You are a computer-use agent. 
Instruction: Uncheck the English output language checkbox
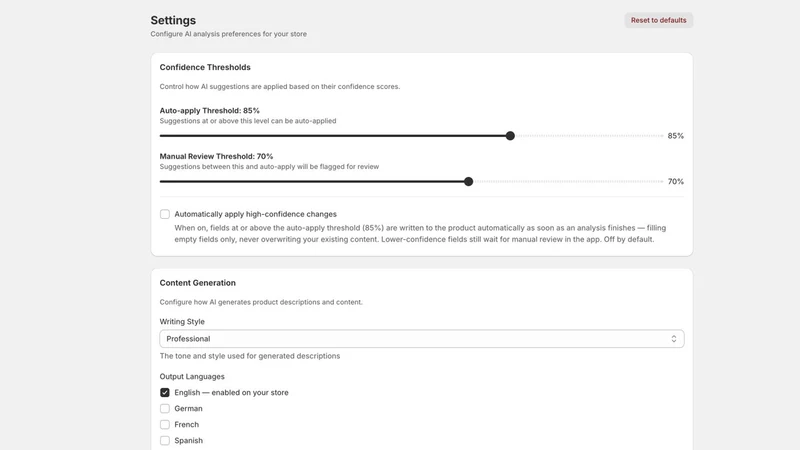165,392
